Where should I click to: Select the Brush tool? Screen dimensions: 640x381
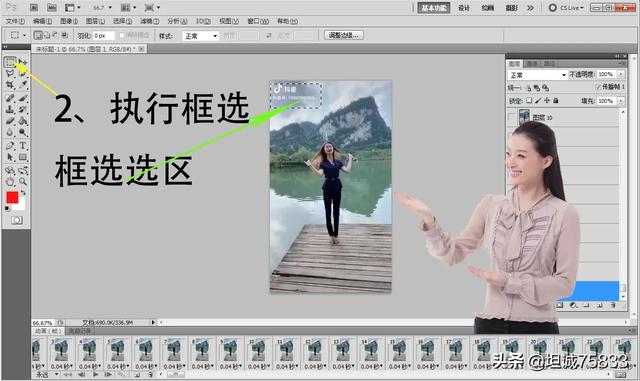coord(23,98)
